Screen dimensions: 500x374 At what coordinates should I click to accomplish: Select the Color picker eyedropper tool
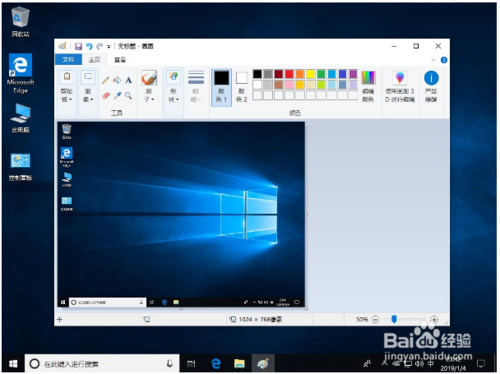click(117, 96)
